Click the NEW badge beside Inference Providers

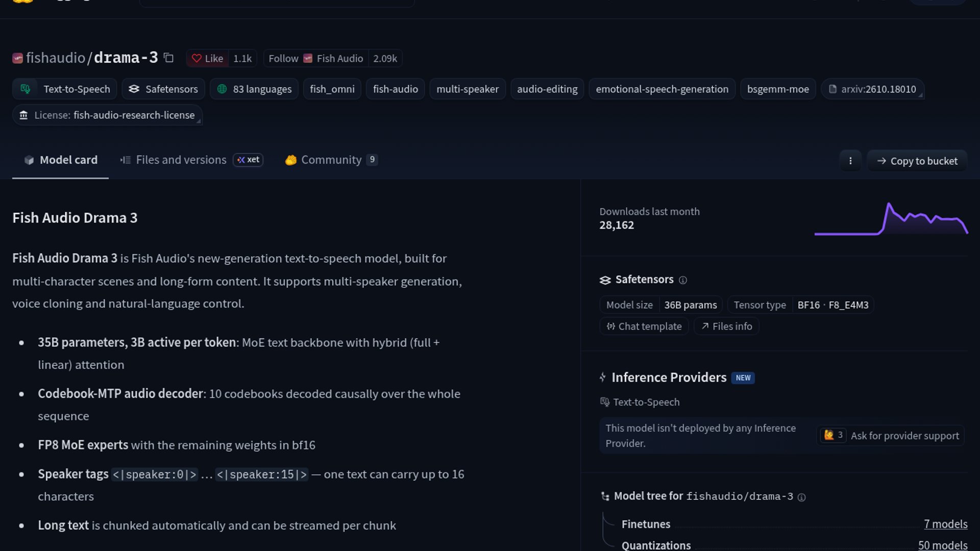pyautogui.click(x=743, y=378)
